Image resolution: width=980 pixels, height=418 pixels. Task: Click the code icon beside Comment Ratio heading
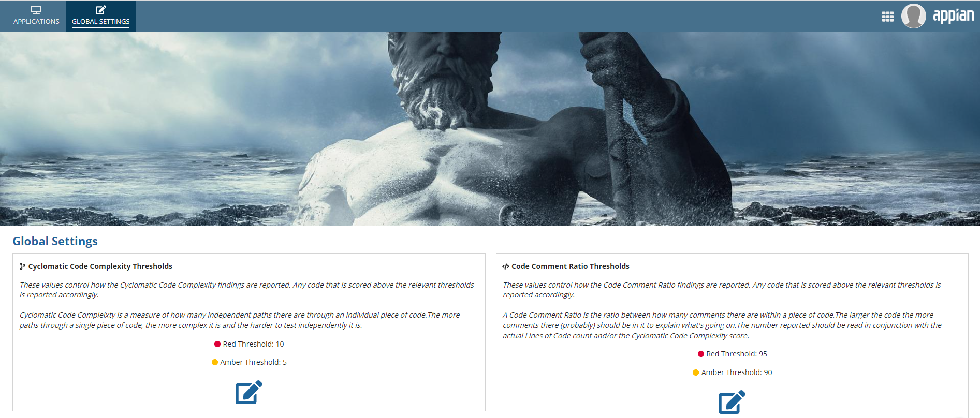click(506, 266)
